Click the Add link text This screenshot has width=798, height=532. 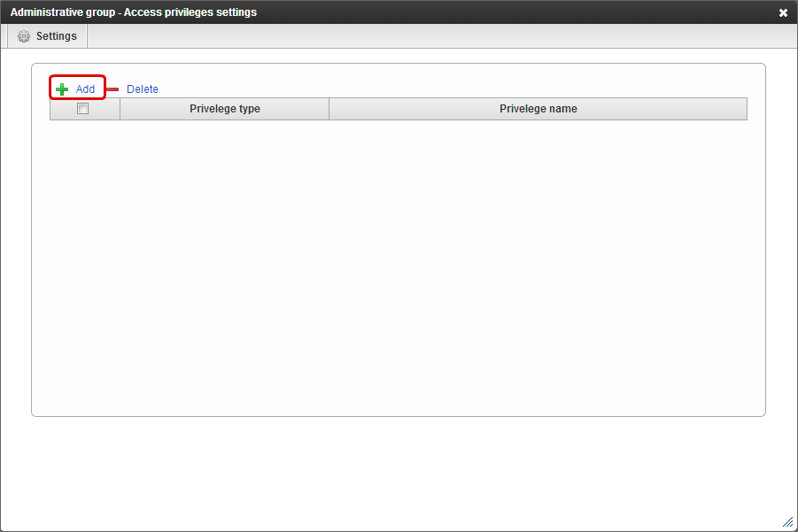86,89
